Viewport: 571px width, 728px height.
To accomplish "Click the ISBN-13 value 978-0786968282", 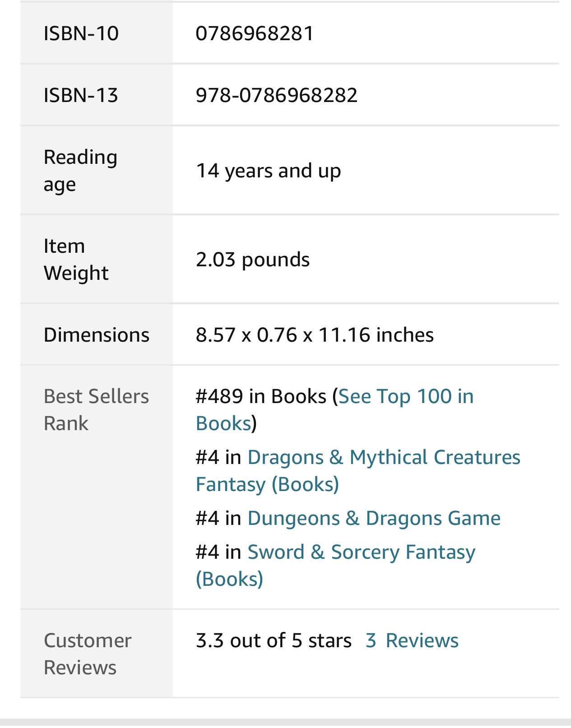I will click(x=276, y=95).
